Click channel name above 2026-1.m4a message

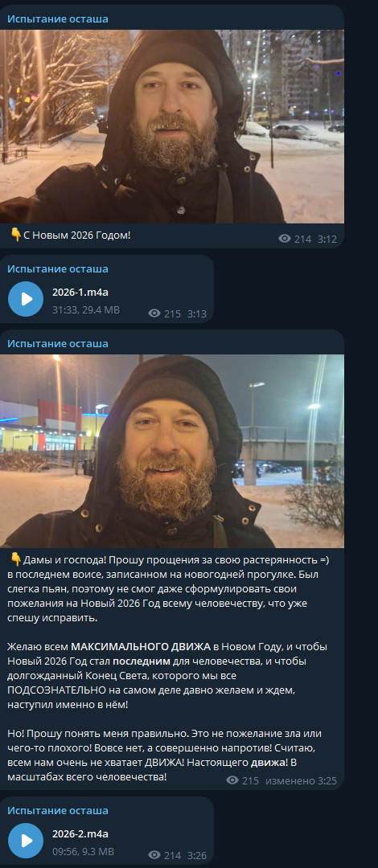(58, 269)
